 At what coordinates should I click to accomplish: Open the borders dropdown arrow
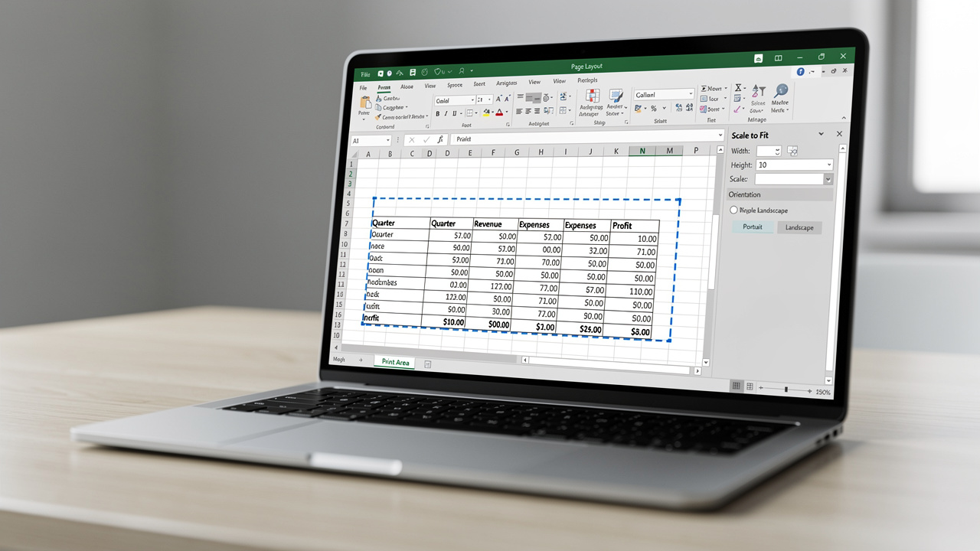[476, 113]
